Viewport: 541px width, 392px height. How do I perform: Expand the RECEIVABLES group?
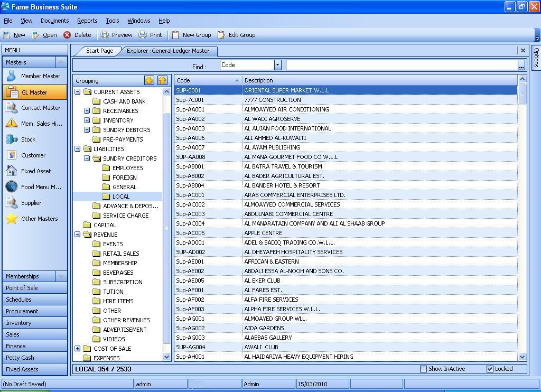[87, 111]
